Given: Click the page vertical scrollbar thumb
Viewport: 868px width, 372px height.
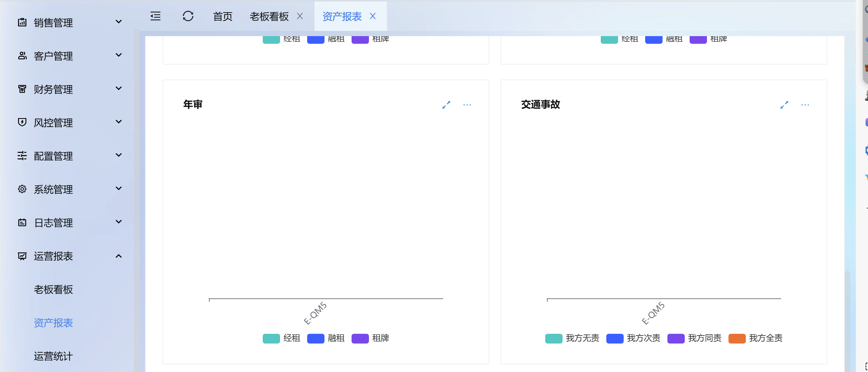Looking at the screenshot, I should point(847,320).
